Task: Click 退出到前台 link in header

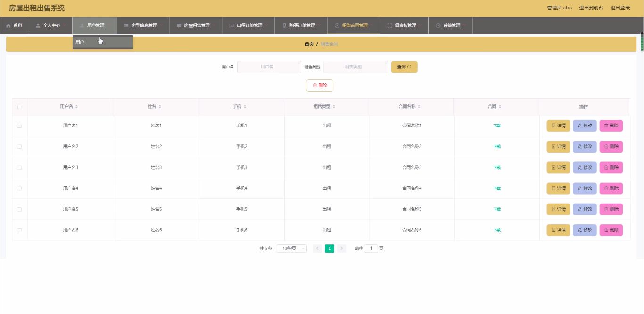Action: (591, 8)
